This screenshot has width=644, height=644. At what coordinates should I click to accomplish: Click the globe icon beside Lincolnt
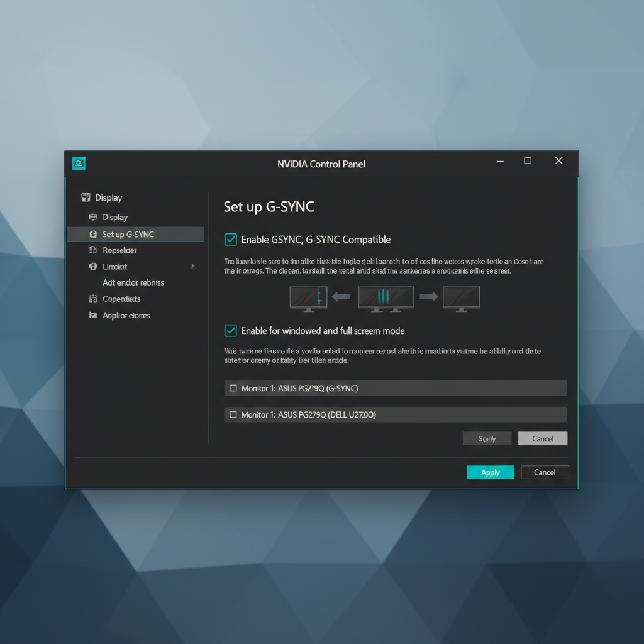click(x=93, y=266)
